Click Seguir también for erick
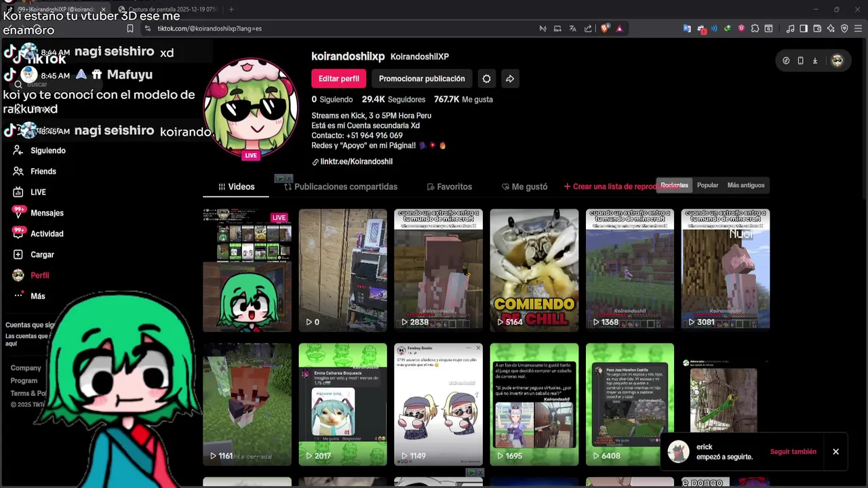The image size is (868, 488). point(793,451)
